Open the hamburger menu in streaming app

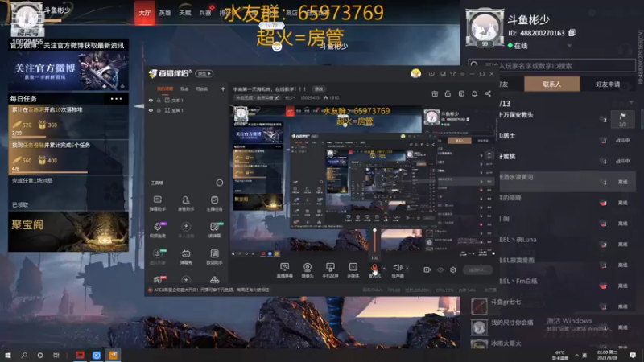coord(462,74)
